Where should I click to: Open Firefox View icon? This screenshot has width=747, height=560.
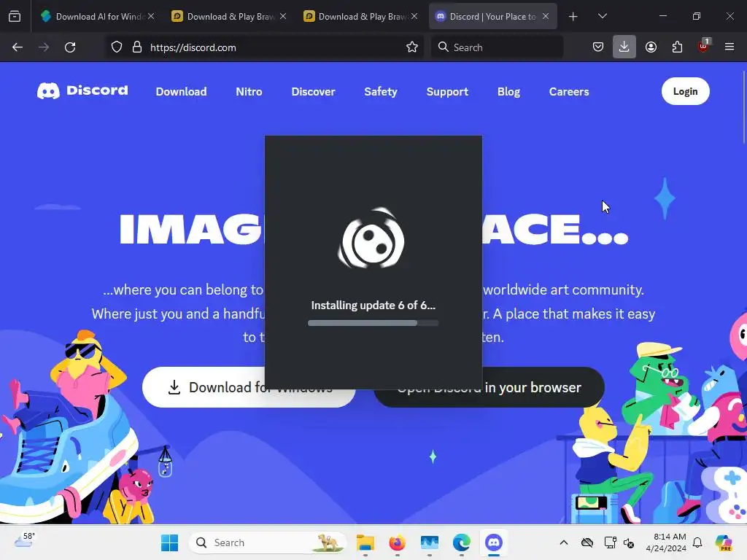point(15,17)
